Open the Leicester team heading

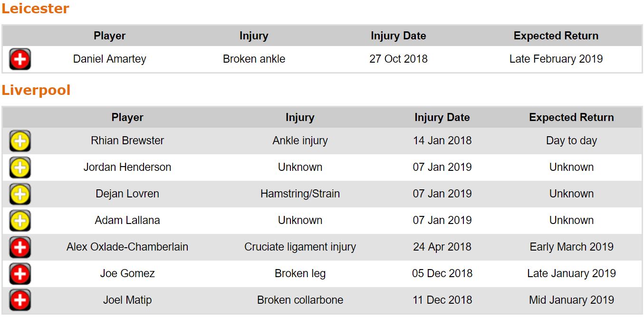coord(36,9)
